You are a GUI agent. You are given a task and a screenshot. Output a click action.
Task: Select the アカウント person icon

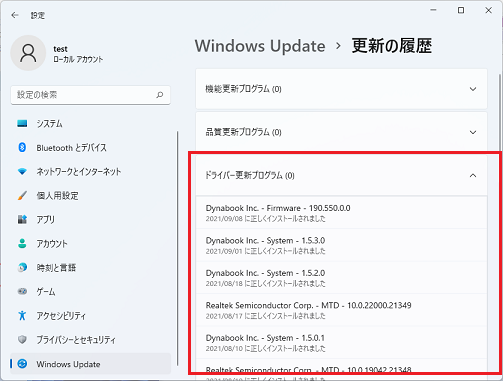[22, 243]
